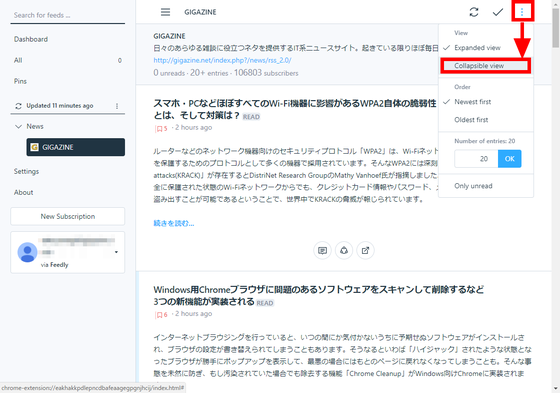Image resolution: width=560 pixels, height=393 pixels.
Task: Click the scrollbar down arrow
Action: click(x=556, y=389)
